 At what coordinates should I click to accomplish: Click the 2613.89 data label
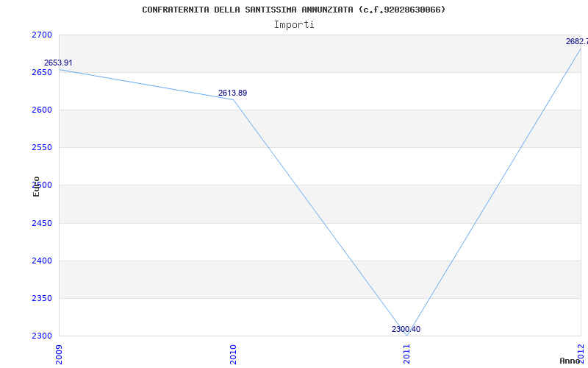coord(232,93)
